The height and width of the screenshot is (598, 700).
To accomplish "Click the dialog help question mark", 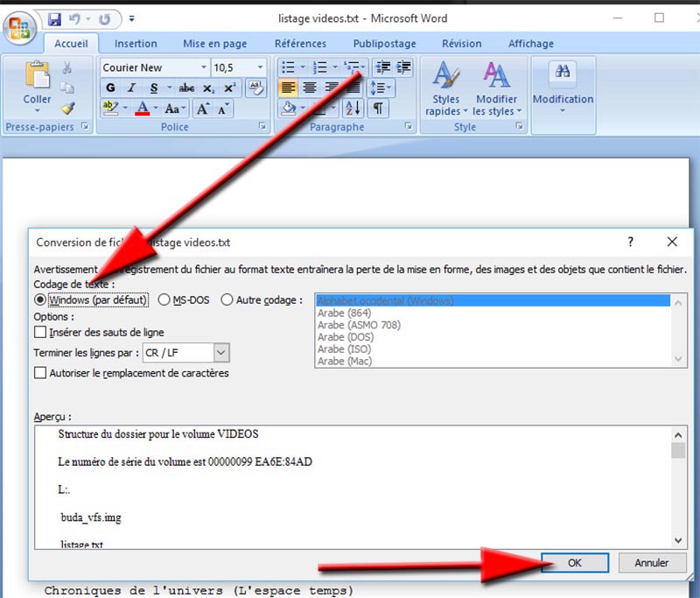I will [630, 242].
